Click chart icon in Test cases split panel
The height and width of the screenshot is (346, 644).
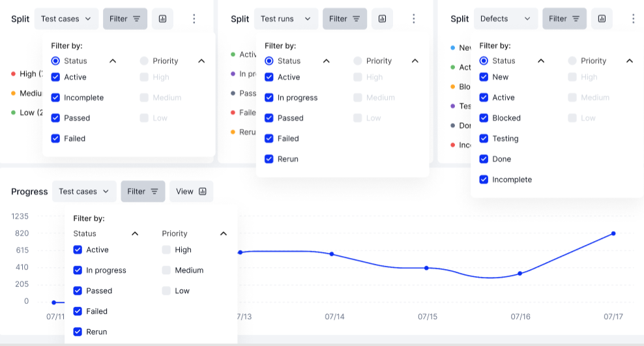pos(162,19)
